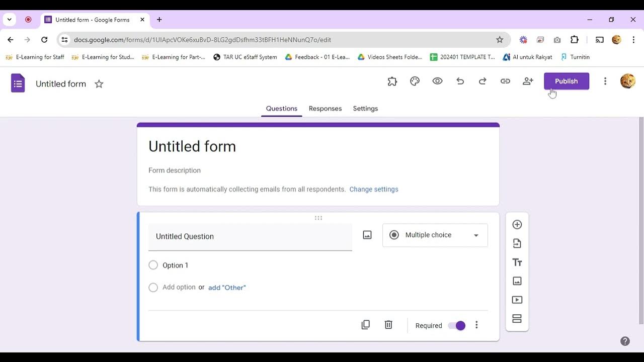
Task: Toggle the Required switch off
Action: click(x=457, y=325)
